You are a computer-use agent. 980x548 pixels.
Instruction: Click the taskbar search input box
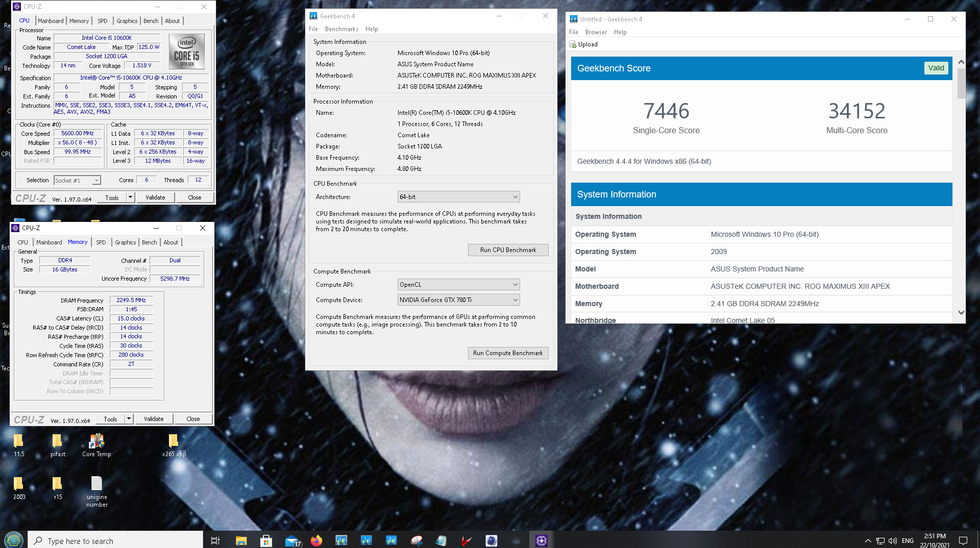point(115,540)
